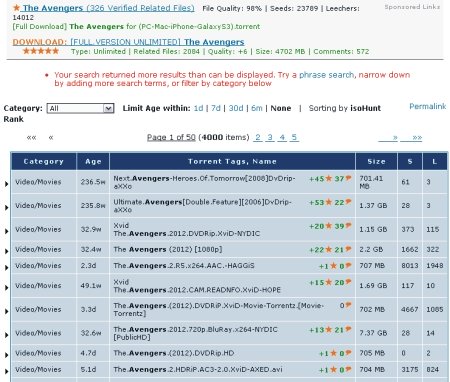450x382 pixels.
Task: Click rating star on DVDRip.HD row
Action: (x=333, y=353)
